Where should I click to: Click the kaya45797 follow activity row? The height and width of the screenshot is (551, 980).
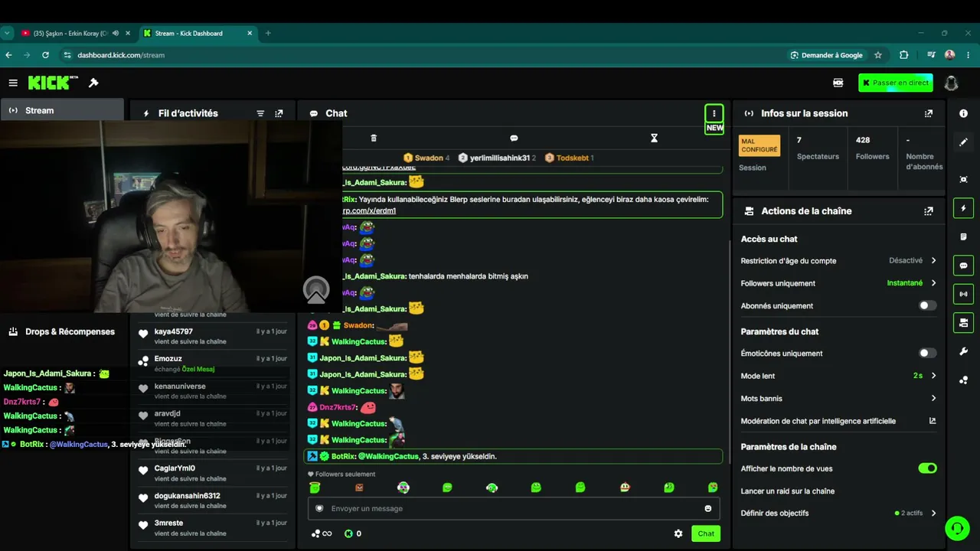(213, 336)
